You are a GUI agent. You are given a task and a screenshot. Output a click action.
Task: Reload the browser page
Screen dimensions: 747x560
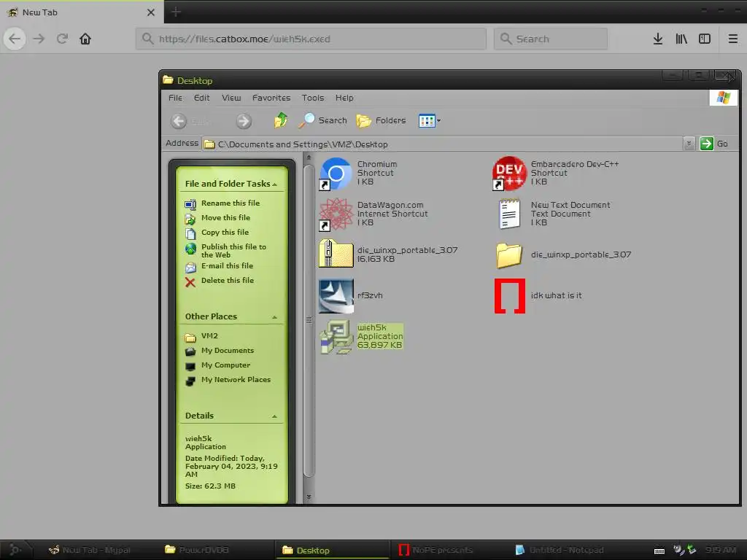pyautogui.click(x=62, y=39)
